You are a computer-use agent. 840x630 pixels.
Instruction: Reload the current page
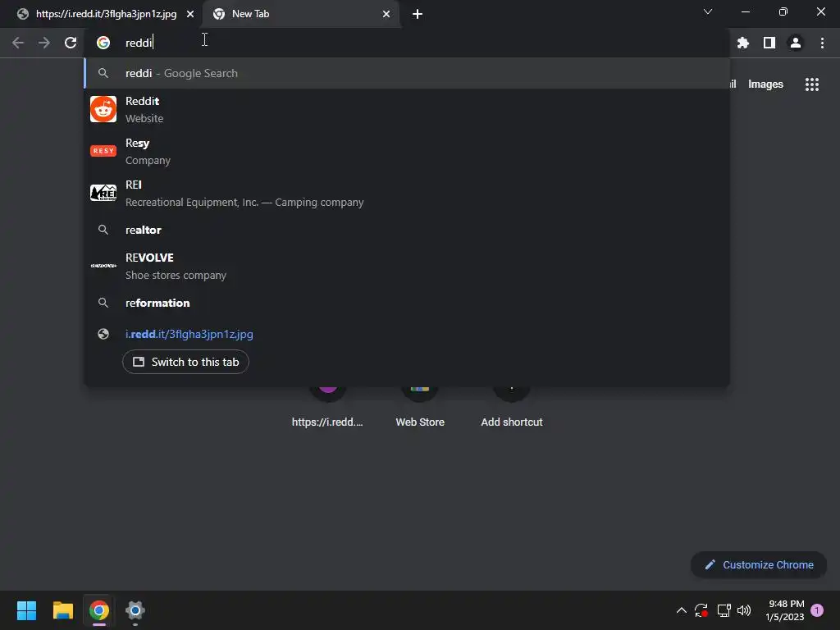coord(71,43)
